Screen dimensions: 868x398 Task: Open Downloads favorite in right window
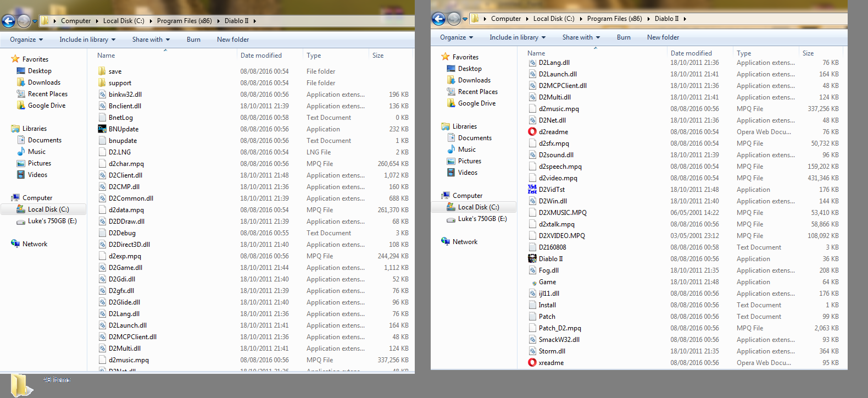click(x=474, y=80)
